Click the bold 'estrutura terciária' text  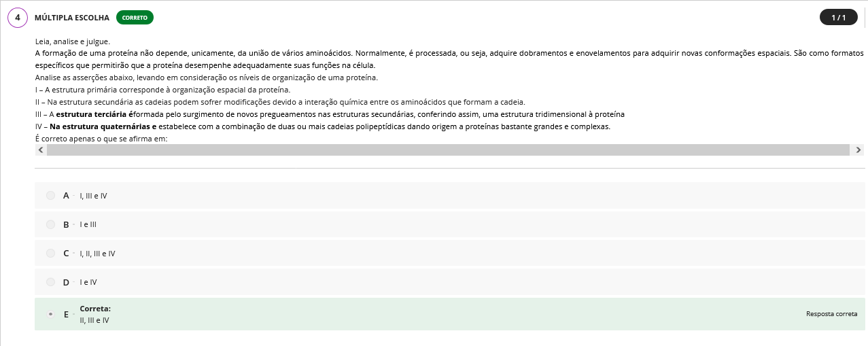click(x=95, y=114)
